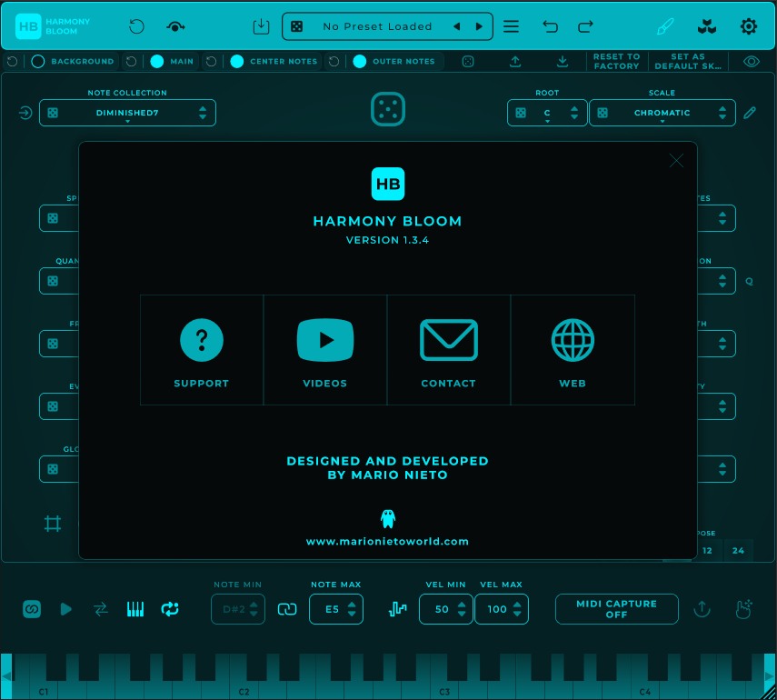
Task: Click the upload skin icon in the skin bar
Action: (x=515, y=62)
